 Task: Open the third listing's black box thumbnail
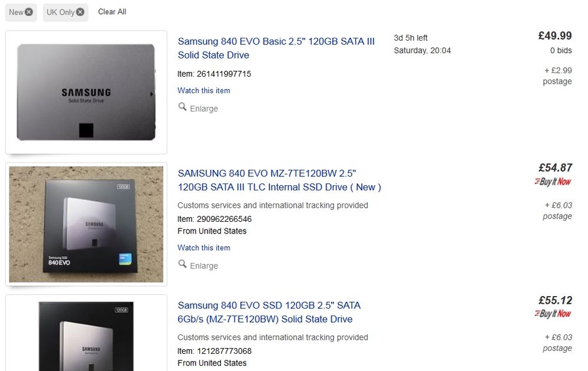click(x=86, y=336)
